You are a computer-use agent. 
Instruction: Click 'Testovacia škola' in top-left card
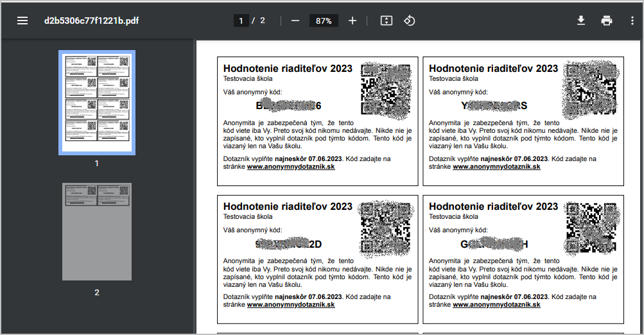point(248,79)
